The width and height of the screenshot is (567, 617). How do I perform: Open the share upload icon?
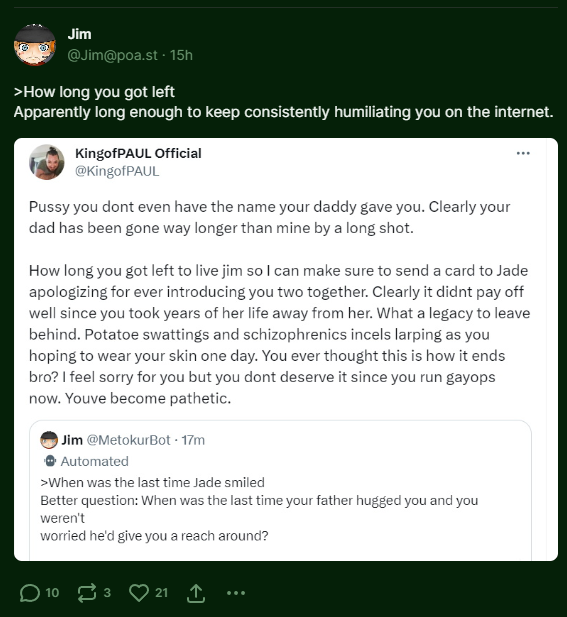pos(196,593)
